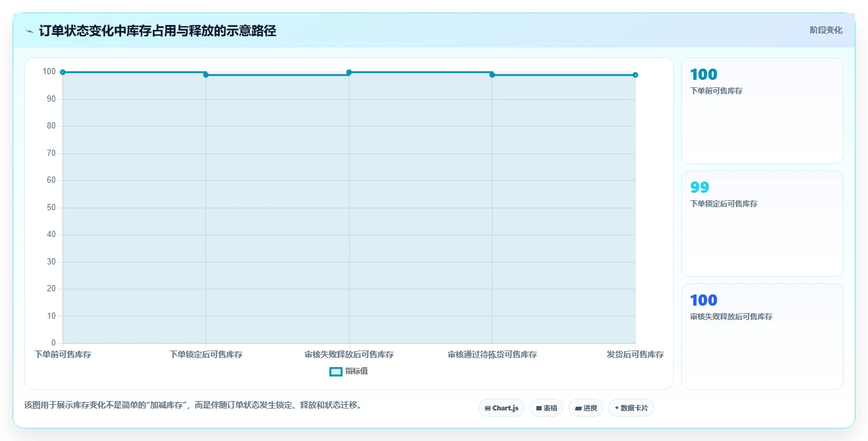Click the cyan number 99 in the card
Viewport: 868px width, 441px height.
699,187
